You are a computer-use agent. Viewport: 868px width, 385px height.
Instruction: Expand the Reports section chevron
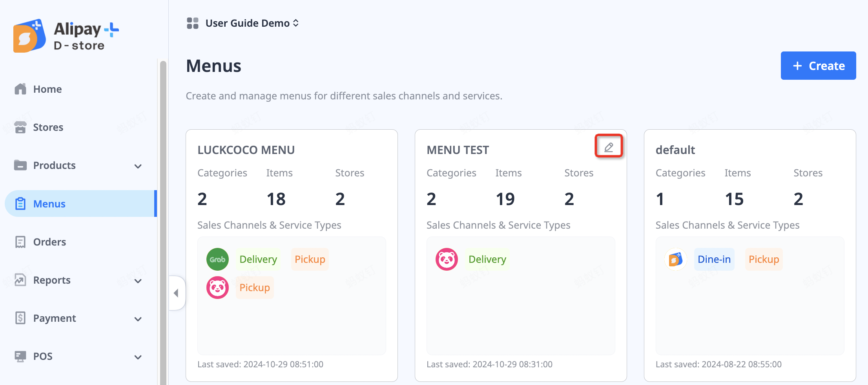pos(138,281)
